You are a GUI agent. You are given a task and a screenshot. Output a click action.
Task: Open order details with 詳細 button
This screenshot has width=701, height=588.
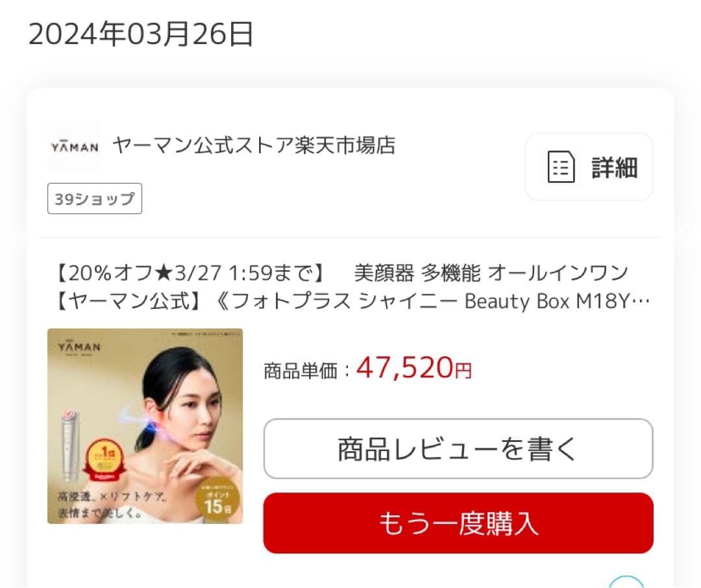tap(589, 167)
